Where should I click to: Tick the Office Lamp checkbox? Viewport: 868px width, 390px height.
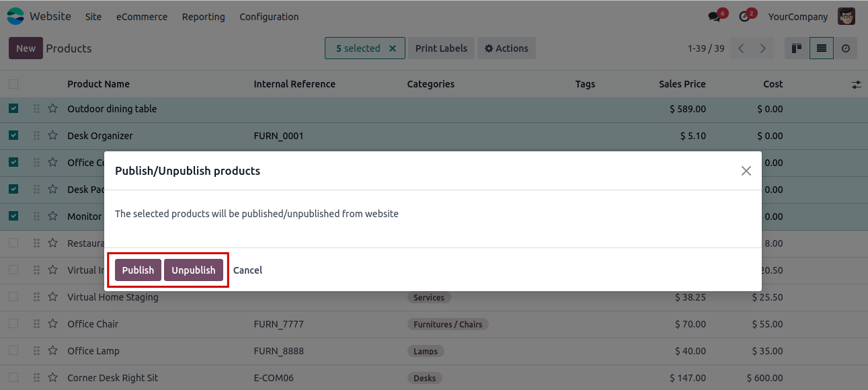tap(13, 350)
